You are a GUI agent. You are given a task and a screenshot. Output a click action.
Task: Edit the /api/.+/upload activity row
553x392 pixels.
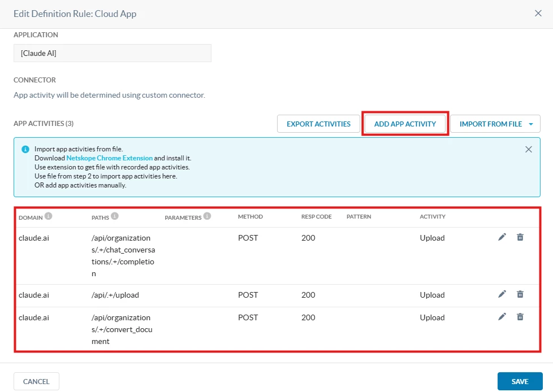(502, 294)
